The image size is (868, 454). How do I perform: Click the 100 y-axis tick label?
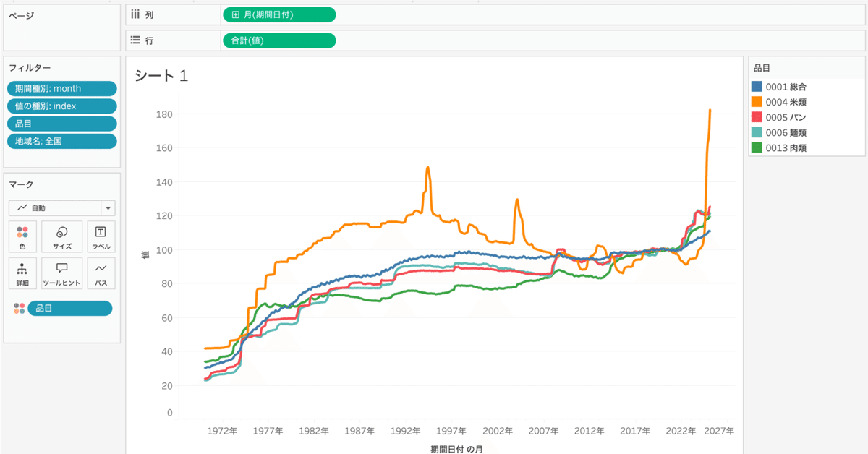tap(163, 250)
